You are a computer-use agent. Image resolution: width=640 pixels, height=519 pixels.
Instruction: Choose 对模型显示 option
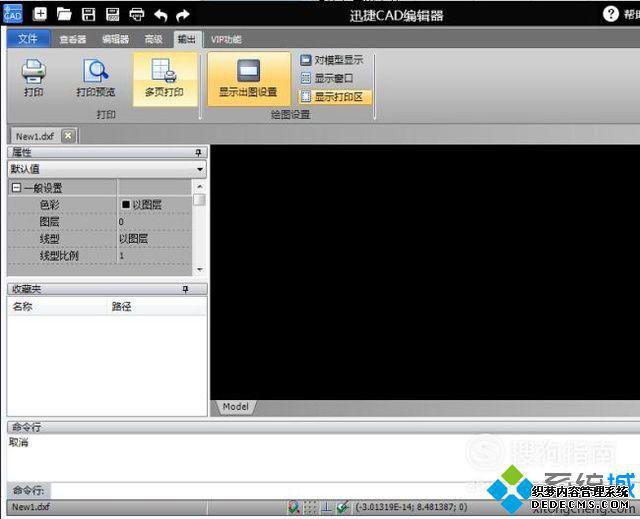tap(332, 60)
